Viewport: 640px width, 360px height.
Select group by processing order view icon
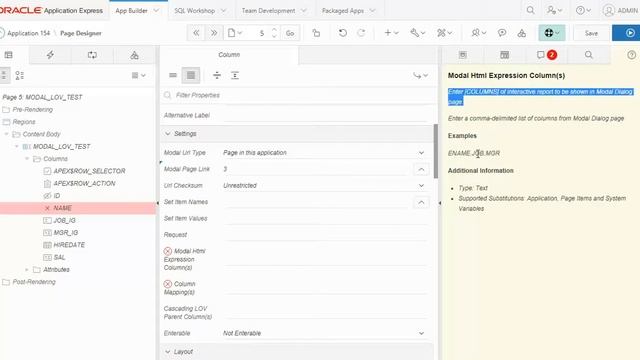coord(4,75)
